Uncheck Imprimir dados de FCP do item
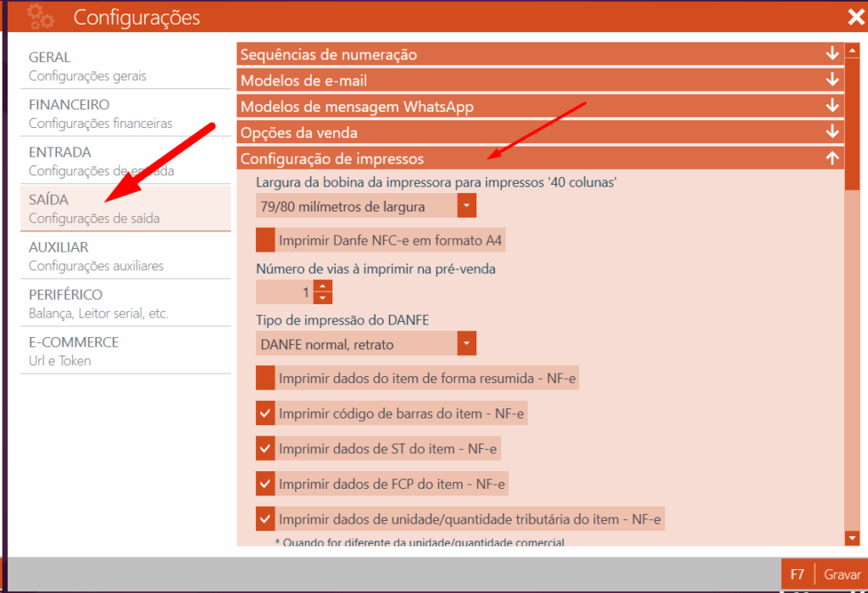Screen dimensions: 868x593 point(266,484)
